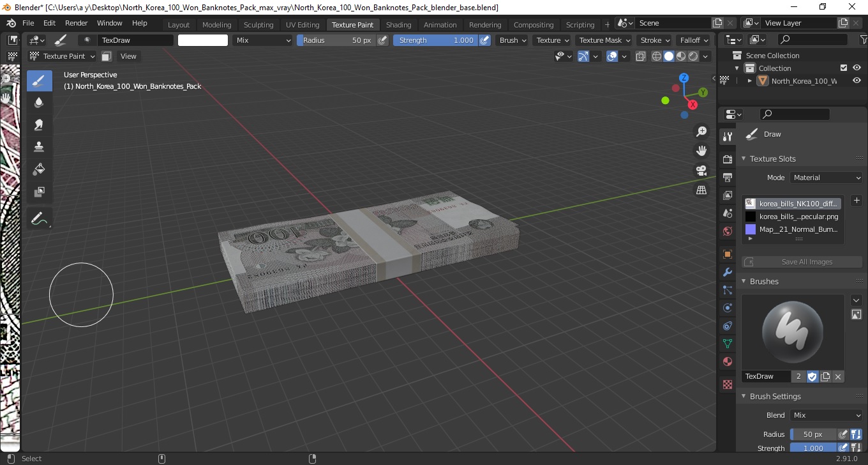Open Falloff popover dropdown

pos(694,40)
